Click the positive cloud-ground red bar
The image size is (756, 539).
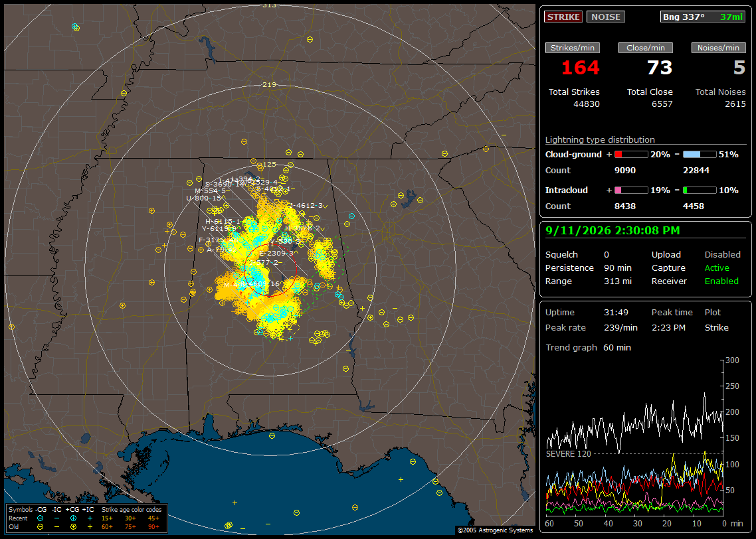click(631, 155)
